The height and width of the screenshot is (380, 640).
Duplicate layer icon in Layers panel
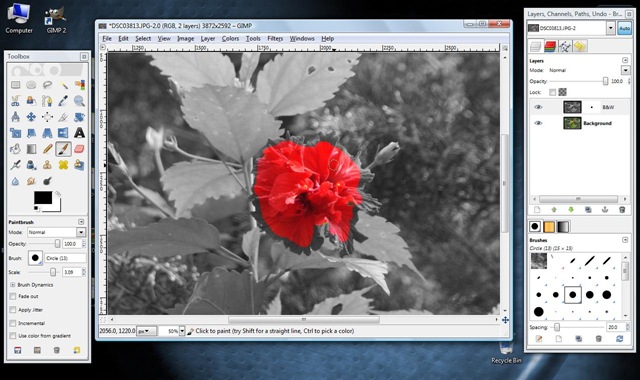[588, 209]
